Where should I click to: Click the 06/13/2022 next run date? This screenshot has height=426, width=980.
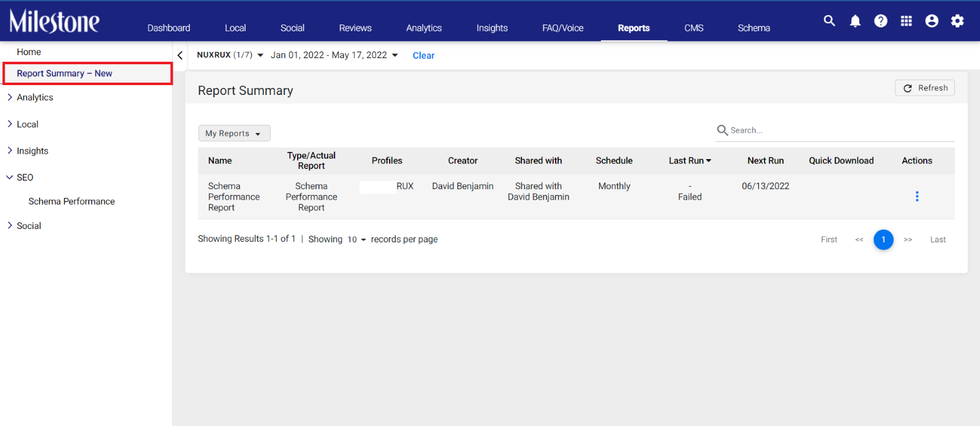tap(766, 186)
